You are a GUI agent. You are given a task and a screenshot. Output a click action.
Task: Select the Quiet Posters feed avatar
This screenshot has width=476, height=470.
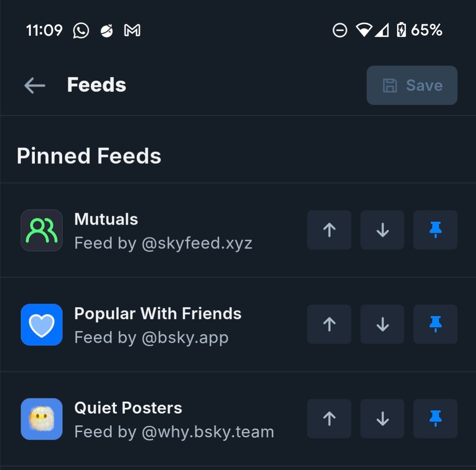click(41, 419)
